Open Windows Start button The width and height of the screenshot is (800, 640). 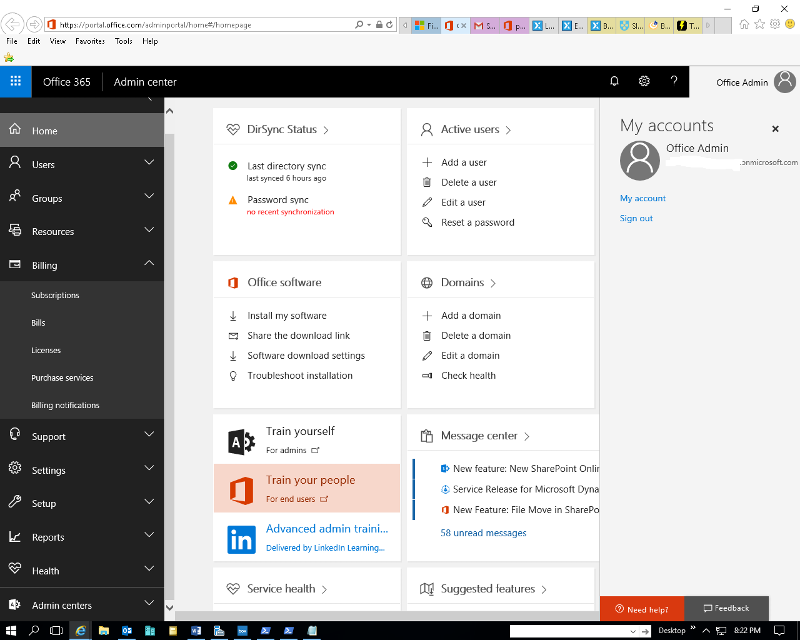[x=11, y=631]
